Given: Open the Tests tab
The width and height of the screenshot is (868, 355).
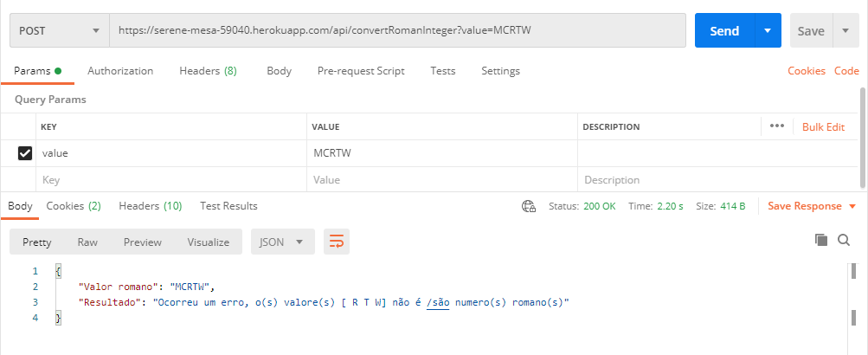Looking at the screenshot, I should point(443,71).
